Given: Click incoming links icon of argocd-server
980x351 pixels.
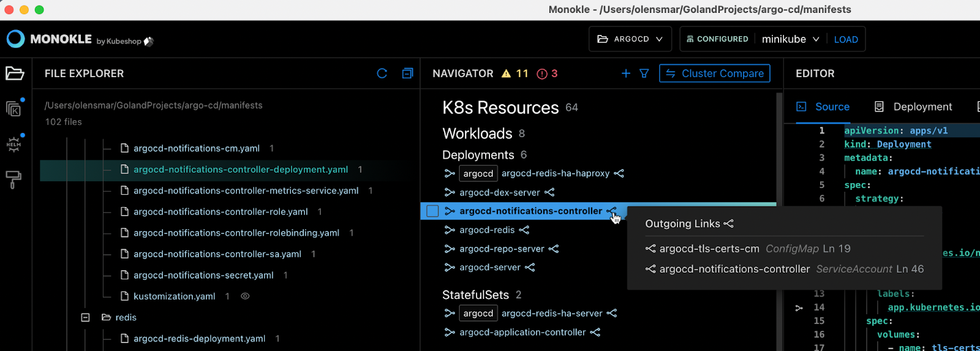Looking at the screenshot, I should coord(450,268).
